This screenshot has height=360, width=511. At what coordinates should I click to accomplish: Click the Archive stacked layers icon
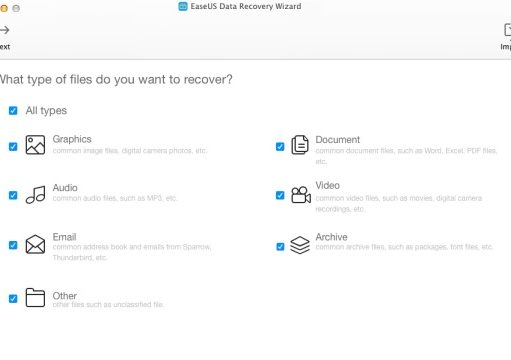point(300,245)
